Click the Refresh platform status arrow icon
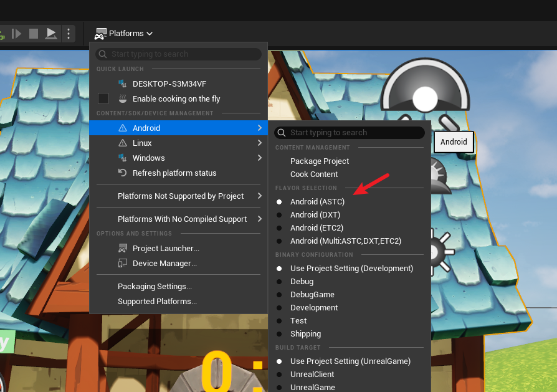 [x=123, y=173]
